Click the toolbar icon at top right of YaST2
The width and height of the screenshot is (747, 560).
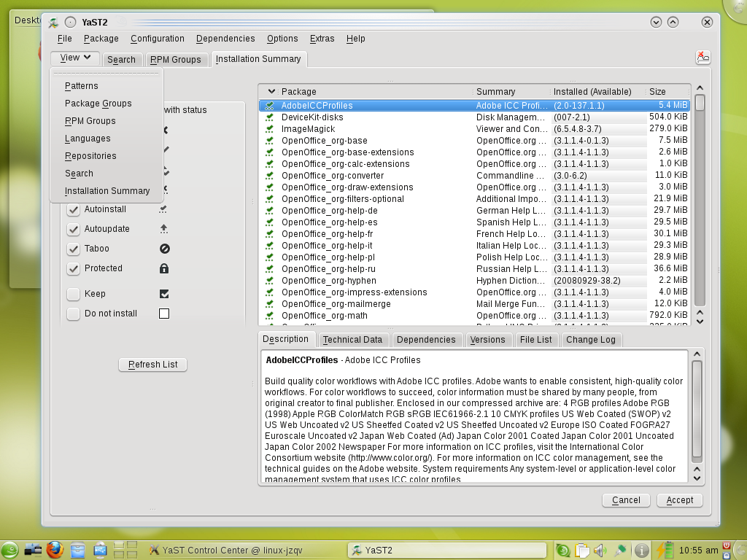tap(702, 58)
